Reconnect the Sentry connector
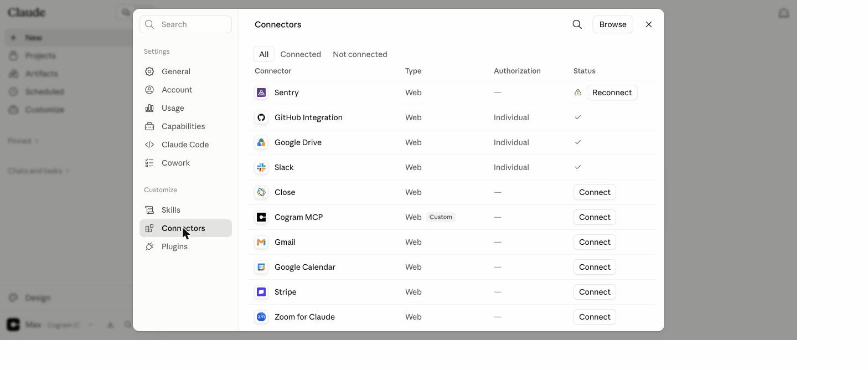Image resolution: width=868 pixels, height=370 pixels. [612, 92]
